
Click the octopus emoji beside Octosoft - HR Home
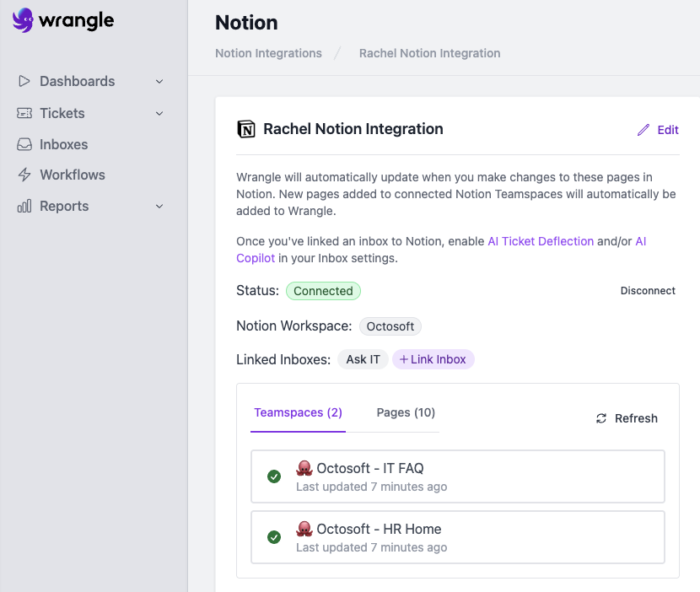coord(304,529)
